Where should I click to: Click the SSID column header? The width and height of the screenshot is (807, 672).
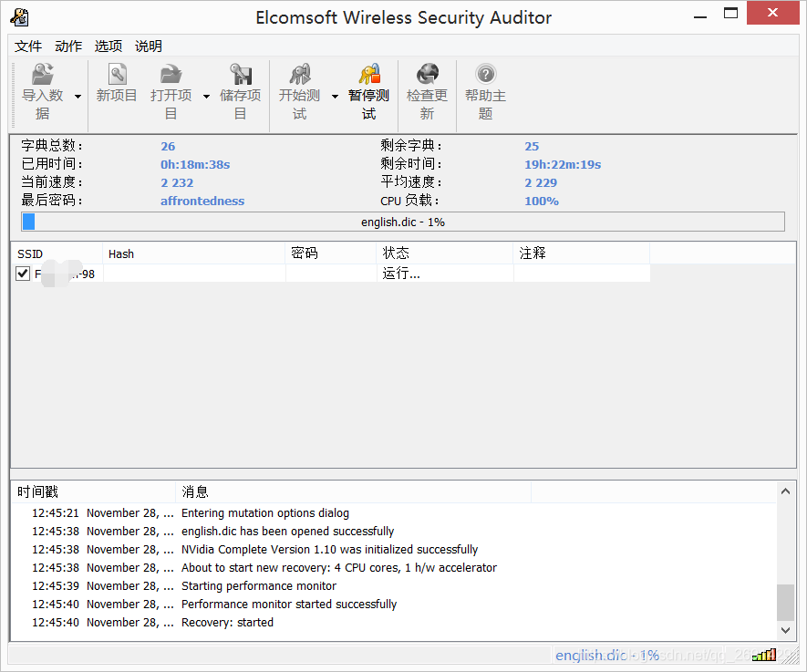pyautogui.click(x=57, y=253)
